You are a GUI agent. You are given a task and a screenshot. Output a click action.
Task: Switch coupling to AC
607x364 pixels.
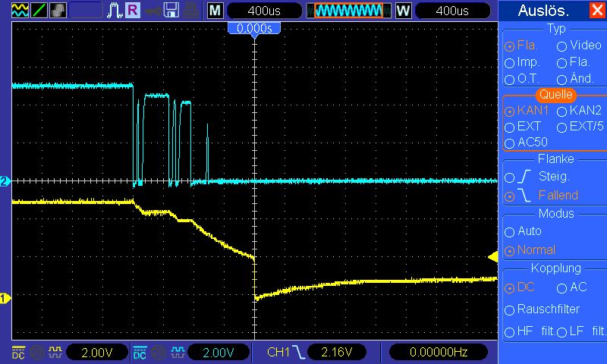(x=562, y=287)
